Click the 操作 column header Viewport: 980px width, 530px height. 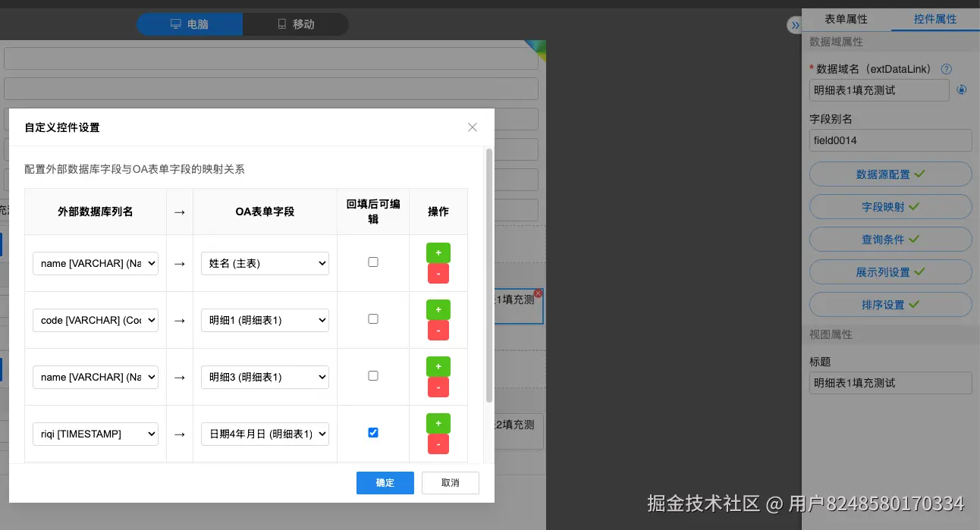(x=438, y=212)
